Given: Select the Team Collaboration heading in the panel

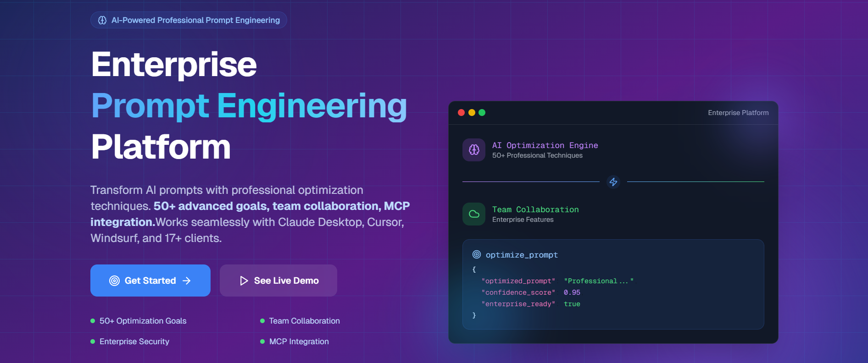Looking at the screenshot, I should [535, 209].
